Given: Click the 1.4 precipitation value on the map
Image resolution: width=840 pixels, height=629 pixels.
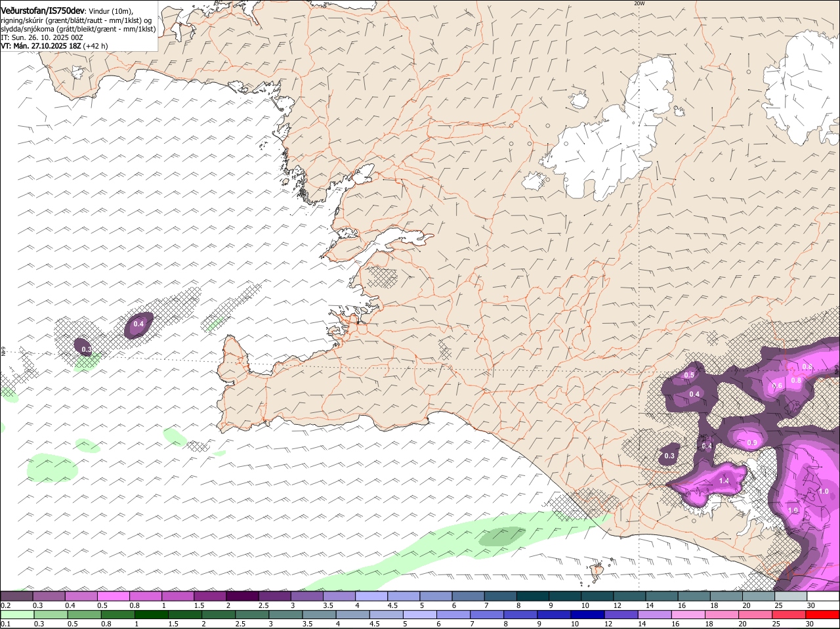Looking at the screenshot, I should [724, 481].
